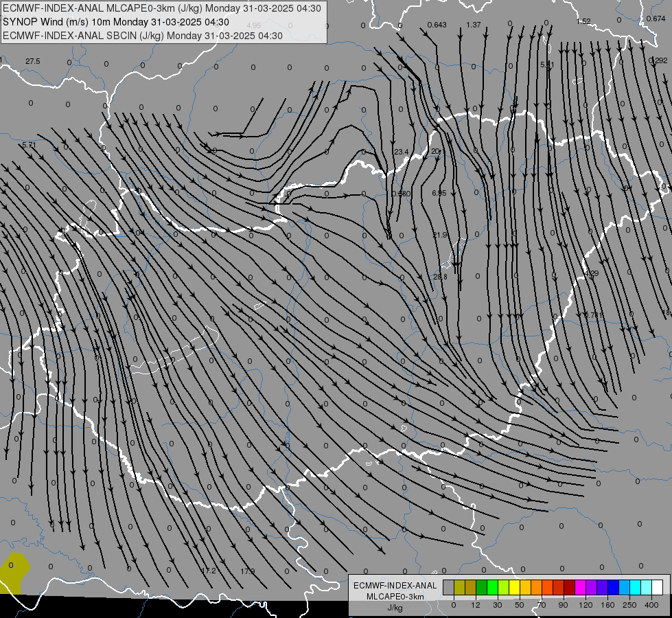
Task: Click the dark red legend swatch at 90
Action: pos(570,588)
